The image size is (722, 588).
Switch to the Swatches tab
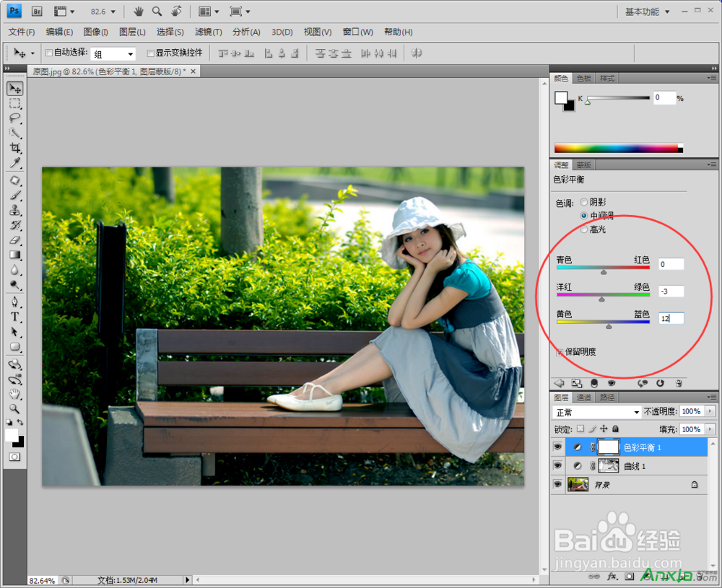(583, 78)
